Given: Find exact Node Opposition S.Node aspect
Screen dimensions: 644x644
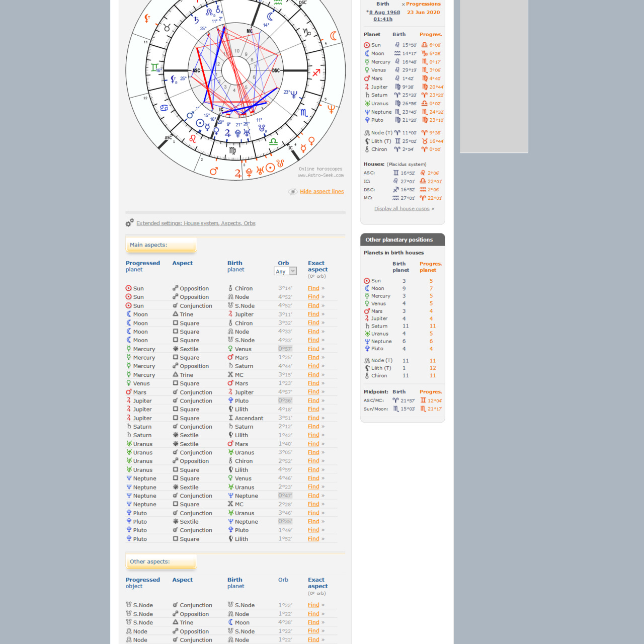Looking at the screenshot, I should coord(313,631).
